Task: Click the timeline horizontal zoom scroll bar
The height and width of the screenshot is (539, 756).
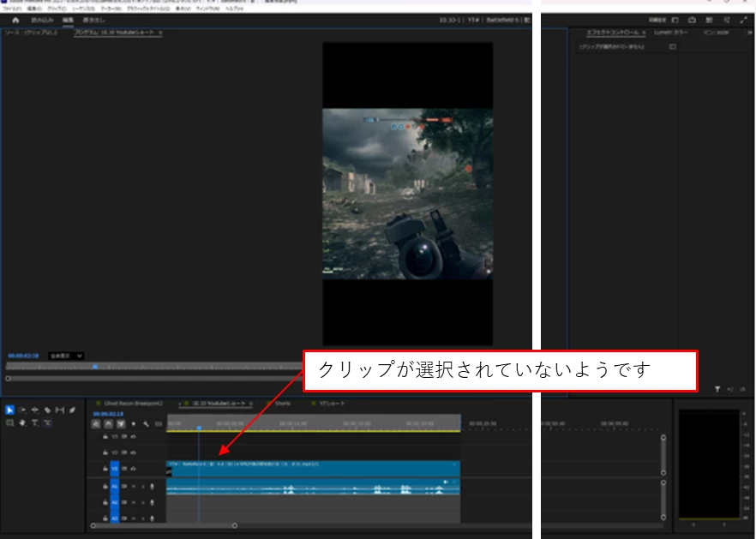Action: 164,525
